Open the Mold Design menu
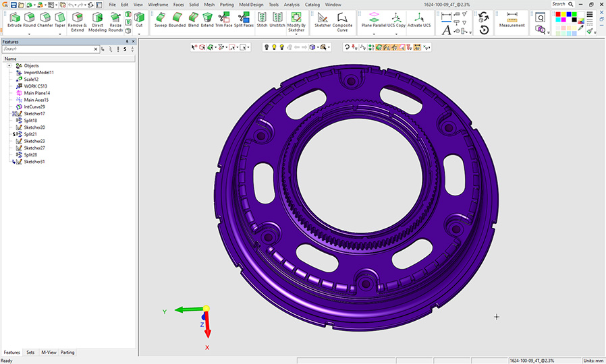This screenshot has width=606, height=364. [x=251, y=5]
